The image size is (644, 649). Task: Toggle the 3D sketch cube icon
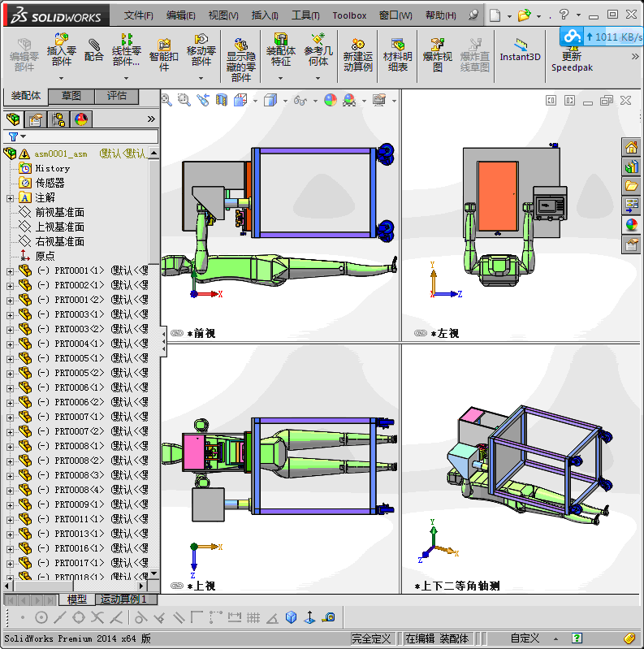pyautogui.click(x=291, y=617)
